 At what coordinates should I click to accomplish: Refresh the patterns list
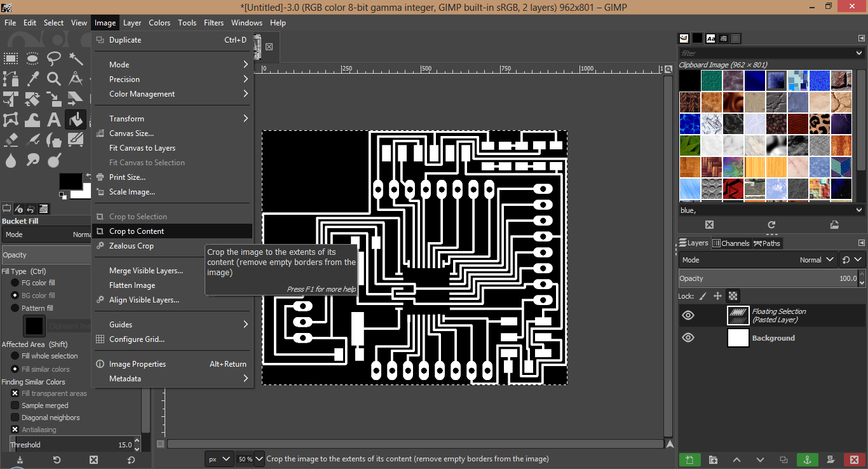pyautogui.click(x=771, y=224)
